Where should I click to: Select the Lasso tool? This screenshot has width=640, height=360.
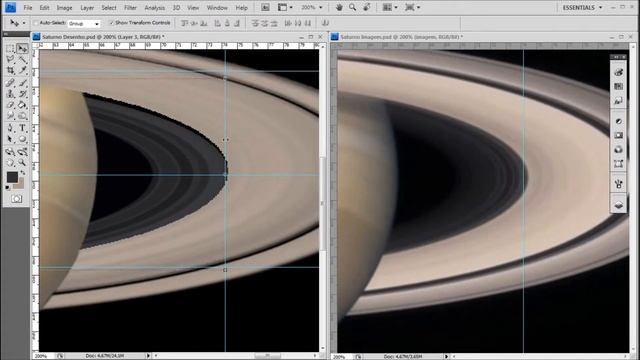coord(10,60)
